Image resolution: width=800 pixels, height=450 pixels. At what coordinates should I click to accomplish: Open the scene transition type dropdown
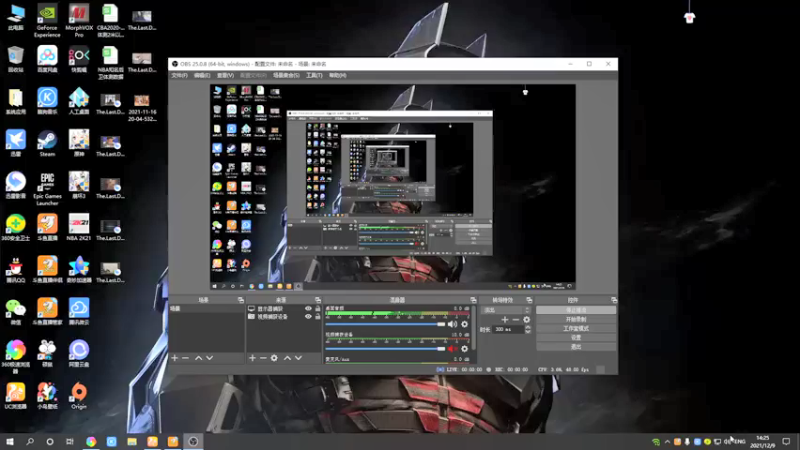coord(506,310)
